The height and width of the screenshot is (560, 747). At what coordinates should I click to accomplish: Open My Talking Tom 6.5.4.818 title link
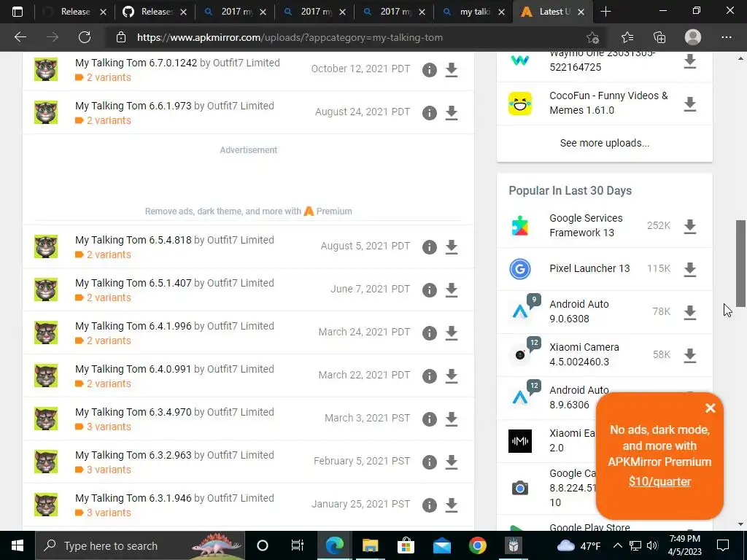(133, 240)
